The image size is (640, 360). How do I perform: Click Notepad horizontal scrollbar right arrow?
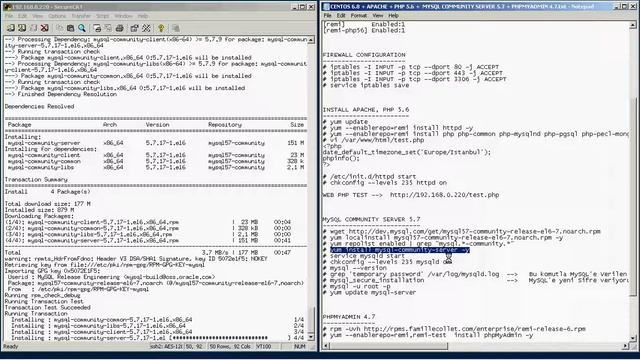pos(626,346)
